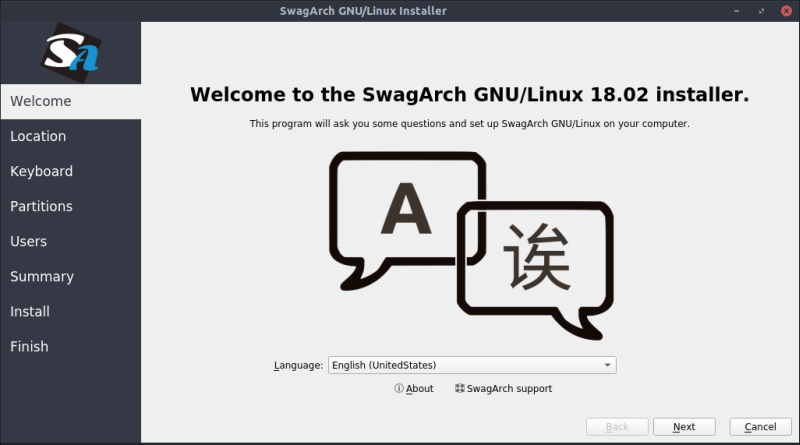Select the Keyboard step in sidebar
This screenshot has width=800, height=445.
pyautogui.click(x=71, y=171)
